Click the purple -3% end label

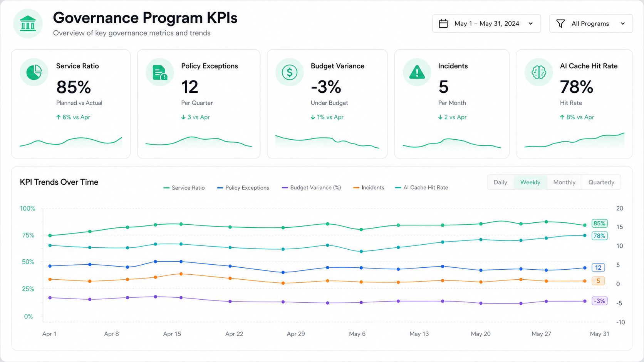tap(600, 301)
